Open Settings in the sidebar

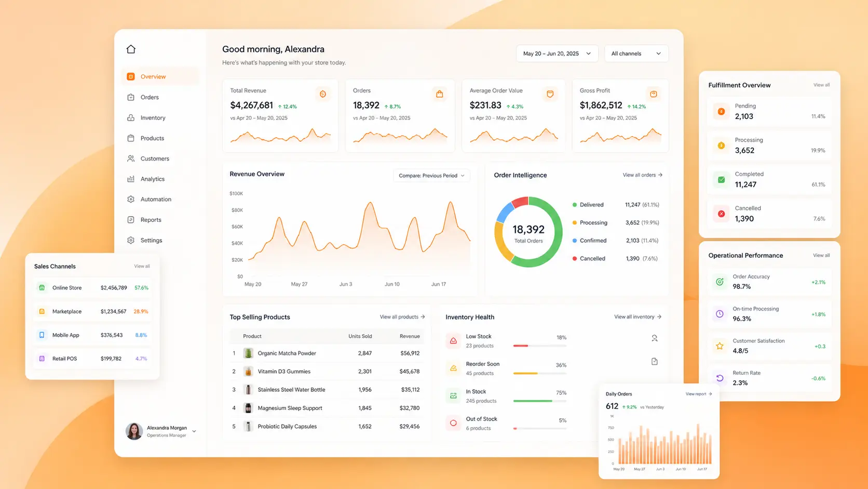pyautogui.click(x=160, y=240)
